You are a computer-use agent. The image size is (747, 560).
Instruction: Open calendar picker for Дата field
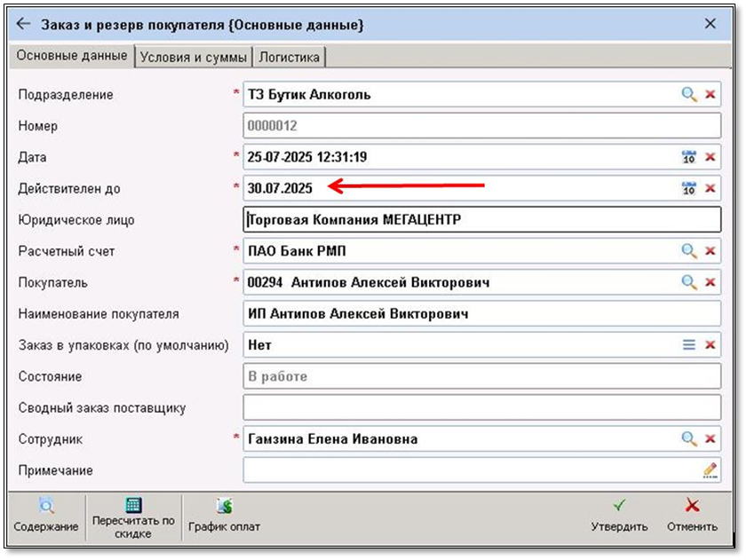click(688, 157)
